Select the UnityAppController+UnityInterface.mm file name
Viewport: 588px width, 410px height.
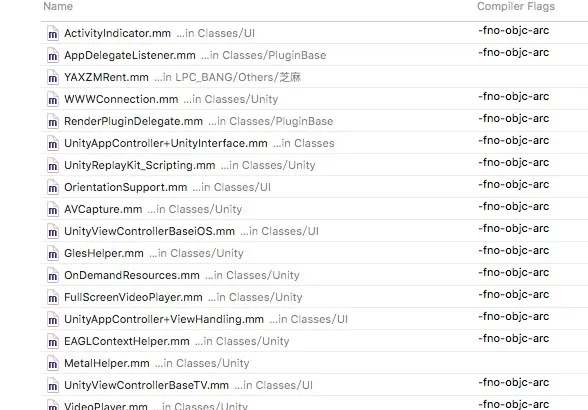click(x=166, y=143)
